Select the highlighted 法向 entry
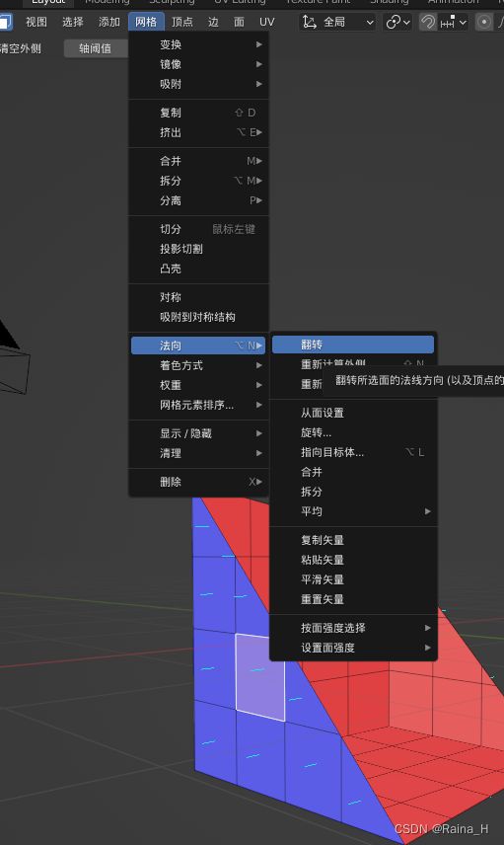The image size is (504, 845). click(198, 346)
